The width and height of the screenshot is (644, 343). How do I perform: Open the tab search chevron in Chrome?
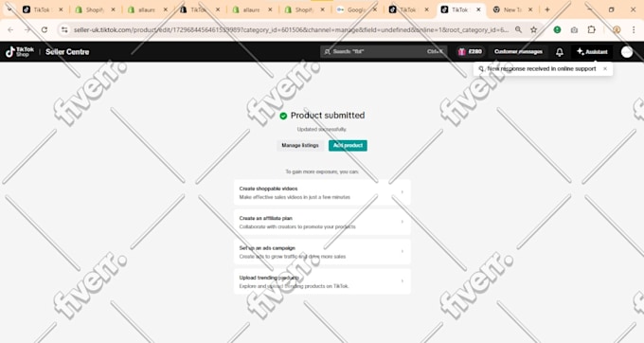9,9
